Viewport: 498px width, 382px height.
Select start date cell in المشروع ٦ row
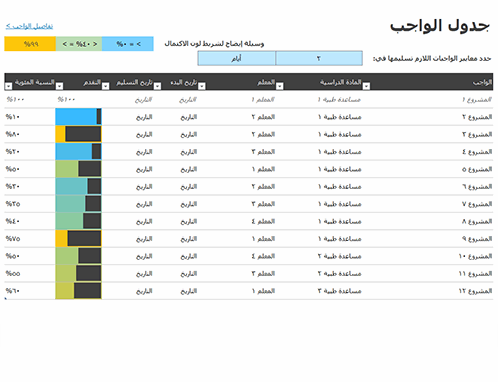point(189,186)
